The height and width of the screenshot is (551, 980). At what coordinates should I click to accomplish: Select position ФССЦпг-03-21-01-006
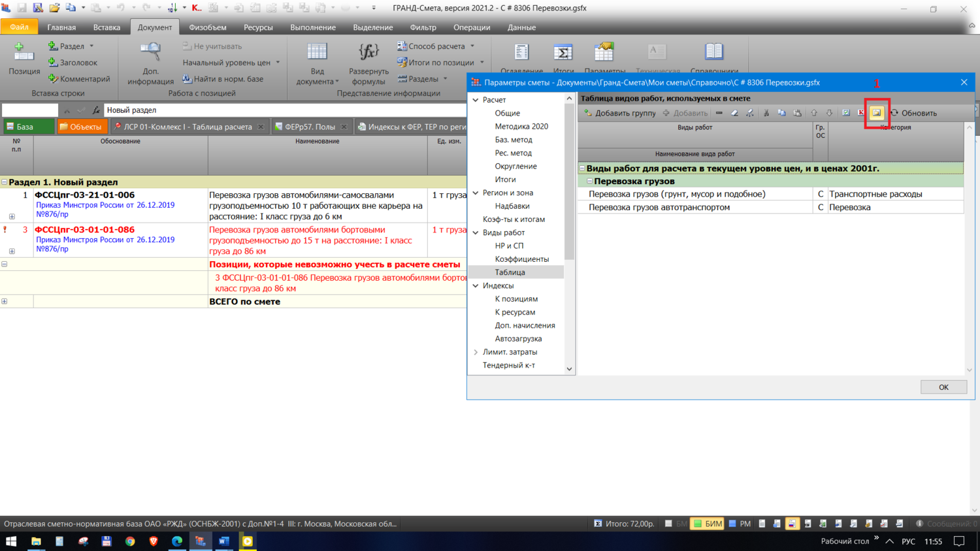point(84,195)
